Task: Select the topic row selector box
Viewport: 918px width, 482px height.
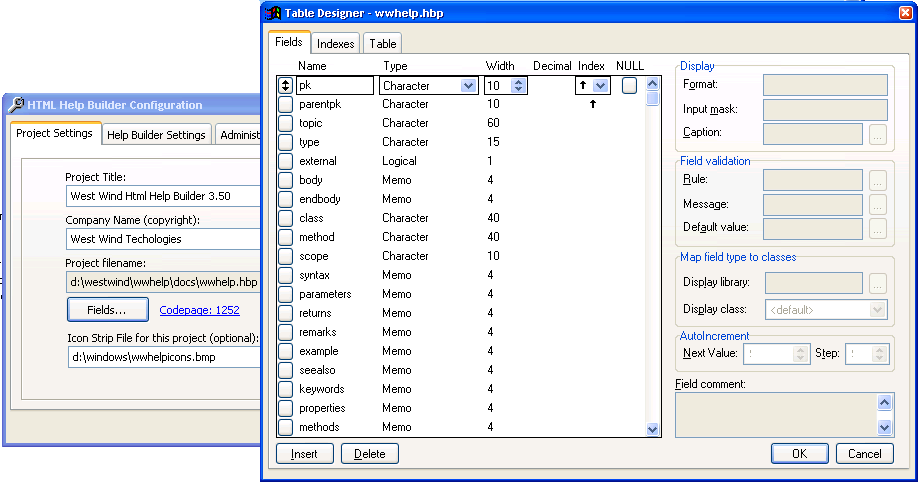Action: point(285,123)
